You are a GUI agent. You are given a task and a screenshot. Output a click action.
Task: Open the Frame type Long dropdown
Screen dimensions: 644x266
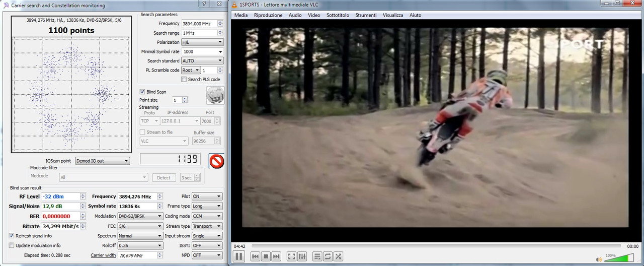pos(207,206)
